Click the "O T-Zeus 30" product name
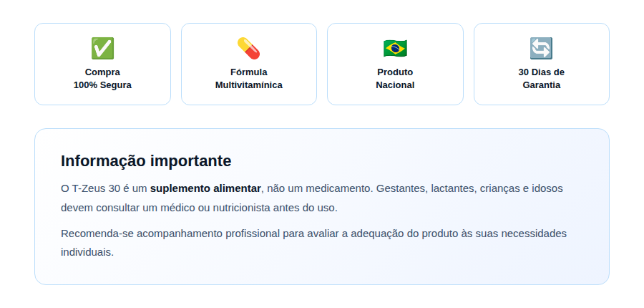Viewport: 644px width, 308px height. [90, 189]
